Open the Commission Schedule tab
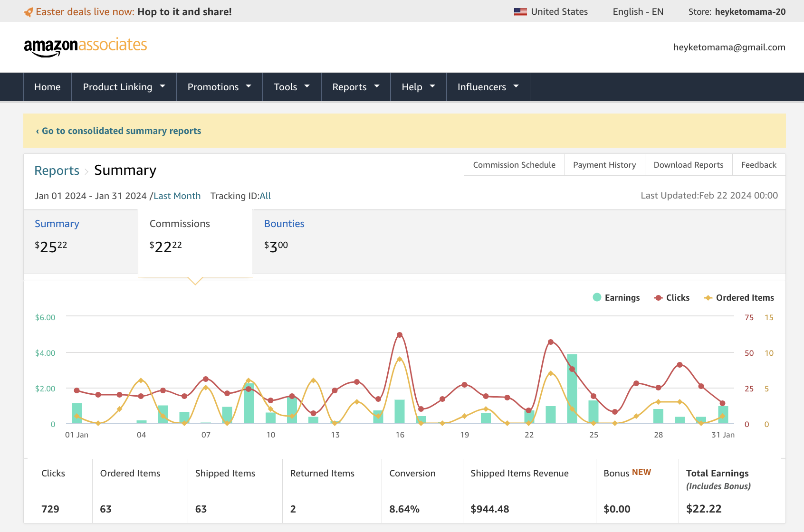Screen dimensions: 804x532 pyautogui.click(x=514, y=165)
